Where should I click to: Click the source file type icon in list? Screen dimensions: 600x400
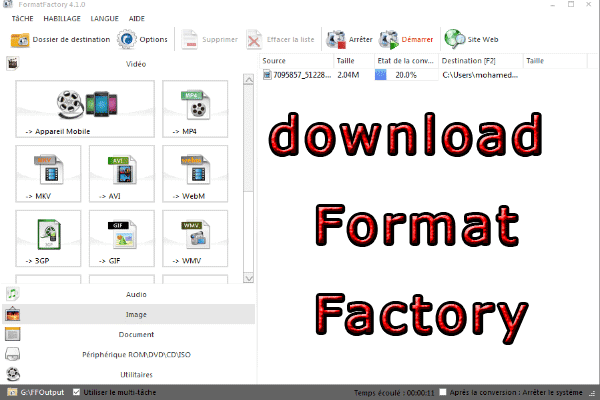pos(267,75)
